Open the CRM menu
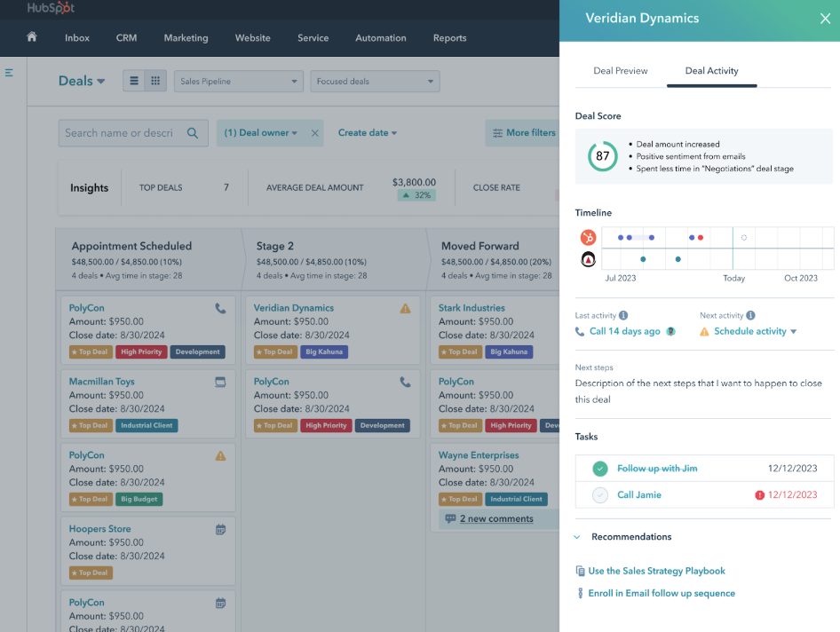Viewport: 840px width, 632px height. tap(126, 38)
